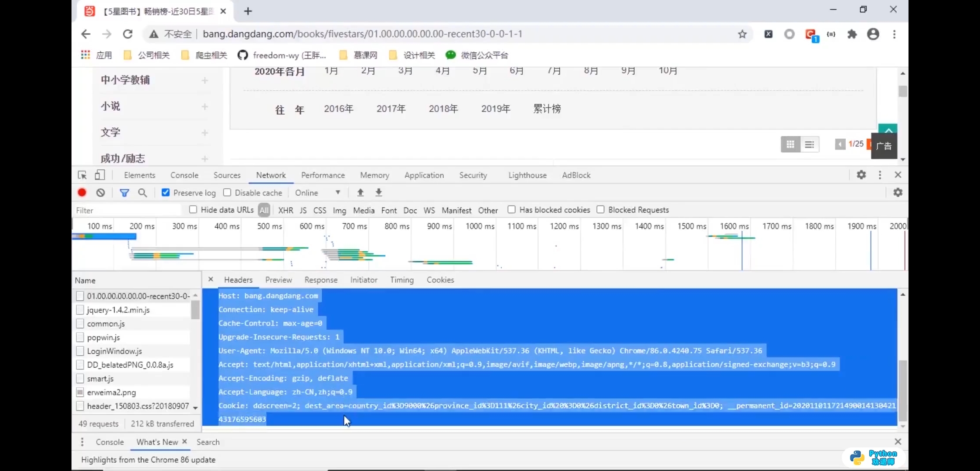
Task: Go to previous page arrow beside 1/25
Action: tap(840, 144)
